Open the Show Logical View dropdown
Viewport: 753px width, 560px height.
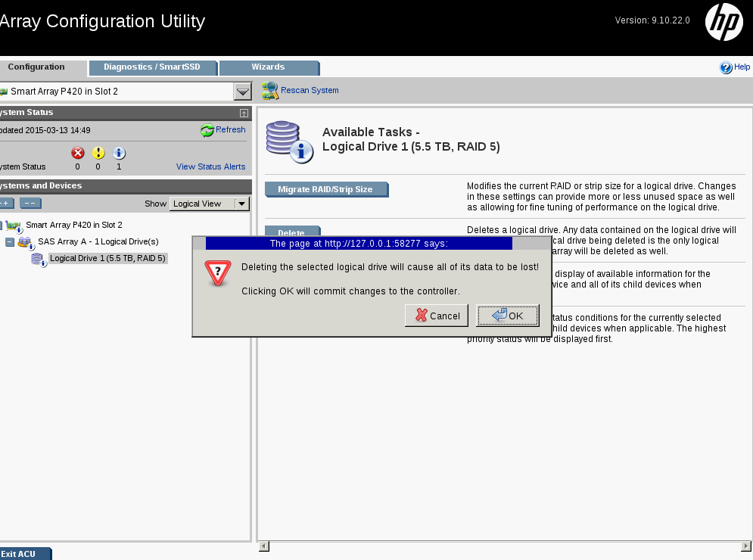[241, 204]
